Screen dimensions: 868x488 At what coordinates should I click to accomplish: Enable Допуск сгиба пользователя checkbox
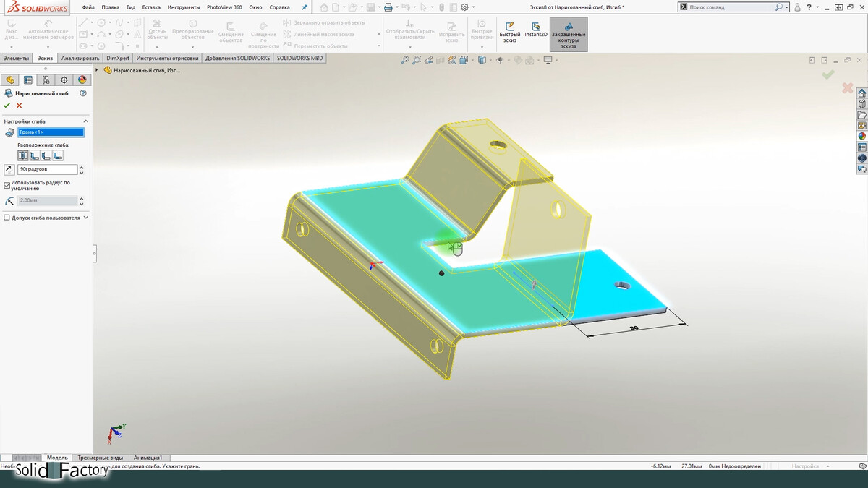pos(7,217)
